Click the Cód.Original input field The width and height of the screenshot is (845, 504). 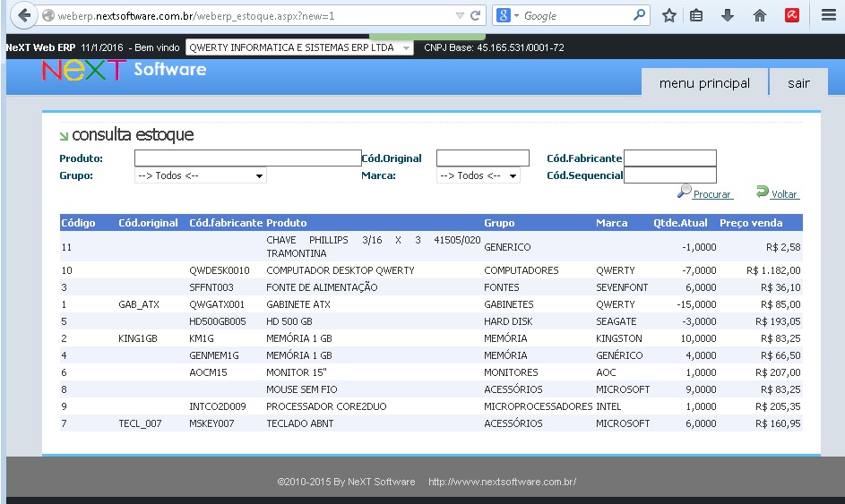pos(483,158)
